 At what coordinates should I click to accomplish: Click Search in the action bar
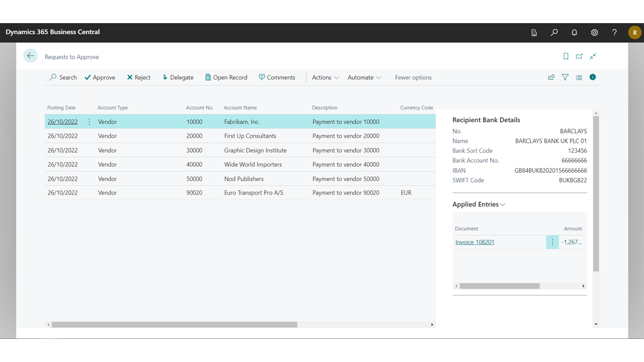(x=63, y=77)
